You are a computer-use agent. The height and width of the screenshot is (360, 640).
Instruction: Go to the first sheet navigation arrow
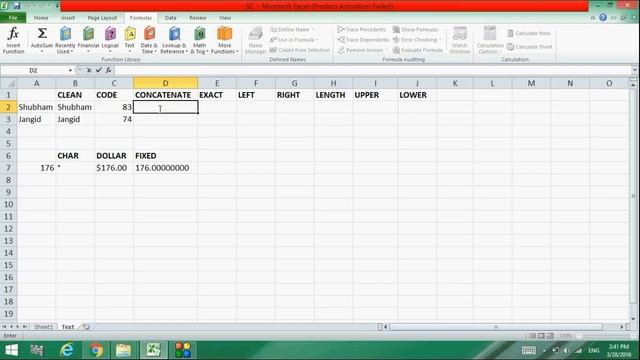[4, 327]
